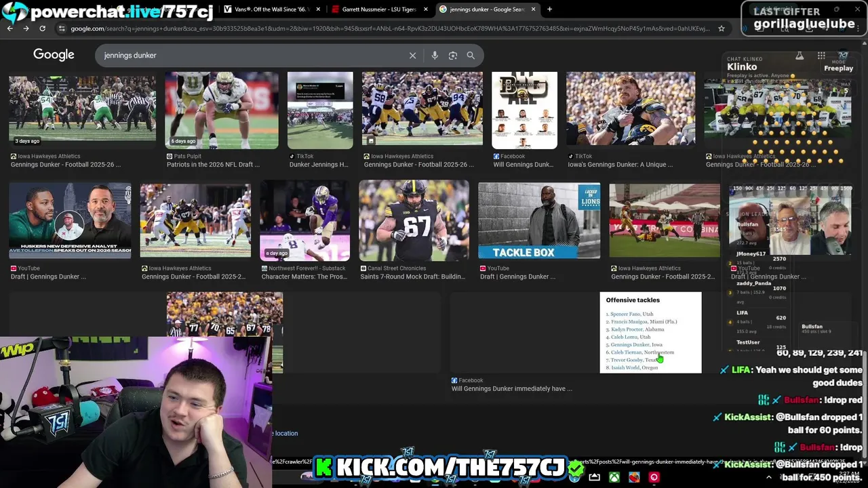Open the game image labeled 3 days ago

tap(82, 110)
